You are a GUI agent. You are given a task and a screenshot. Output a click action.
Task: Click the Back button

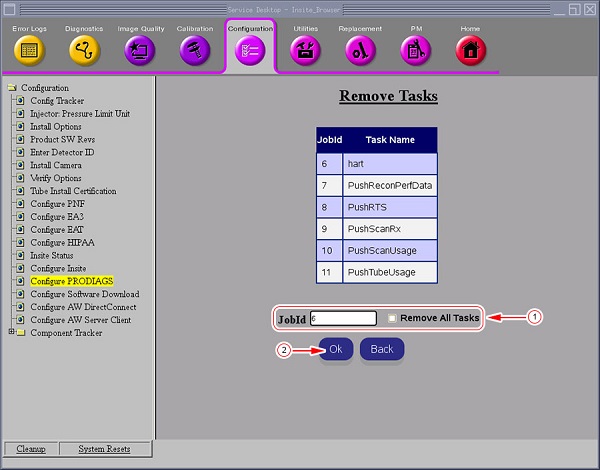tap(382, 349)
